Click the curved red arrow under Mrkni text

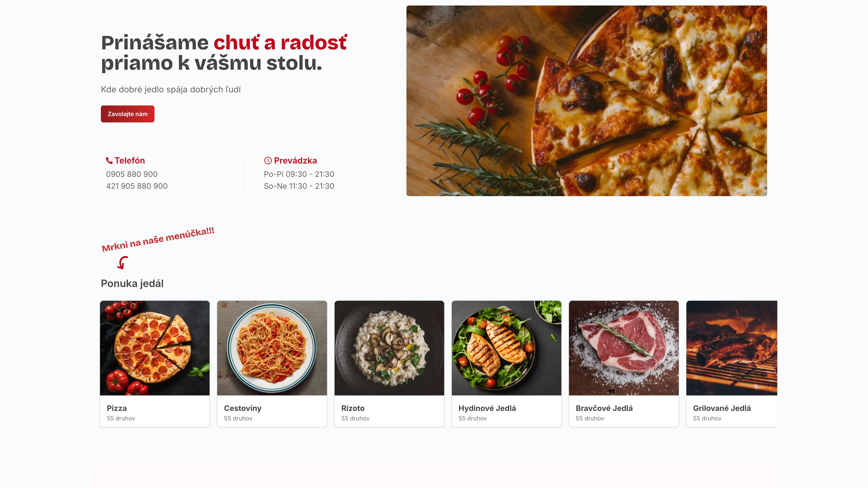click(x=123, y=262)
